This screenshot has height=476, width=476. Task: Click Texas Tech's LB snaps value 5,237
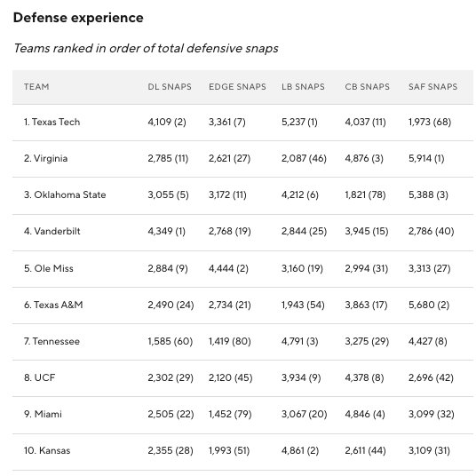pos(293,122)
